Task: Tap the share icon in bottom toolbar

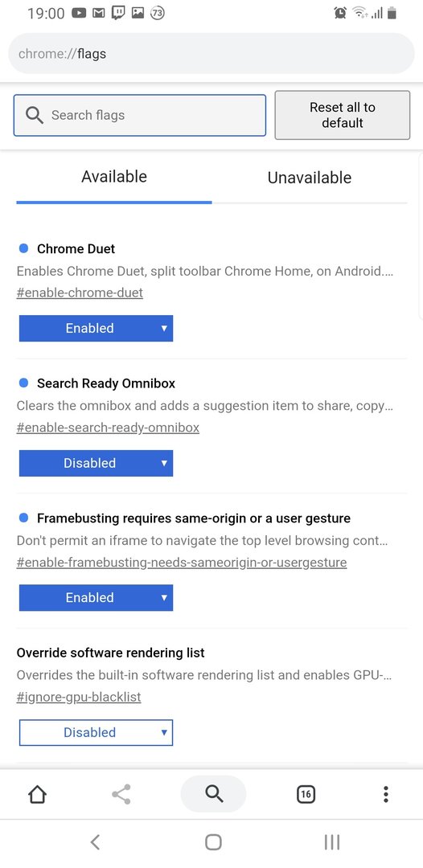Action: (x=121, y=794)
